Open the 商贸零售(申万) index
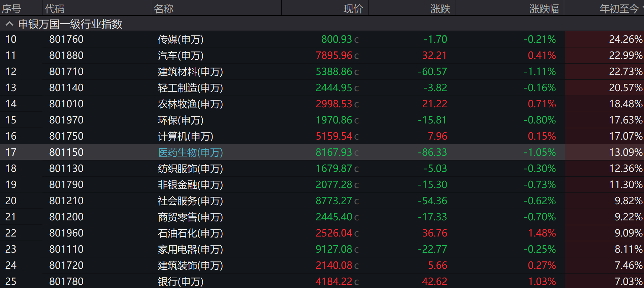 (x=191, y=217)
